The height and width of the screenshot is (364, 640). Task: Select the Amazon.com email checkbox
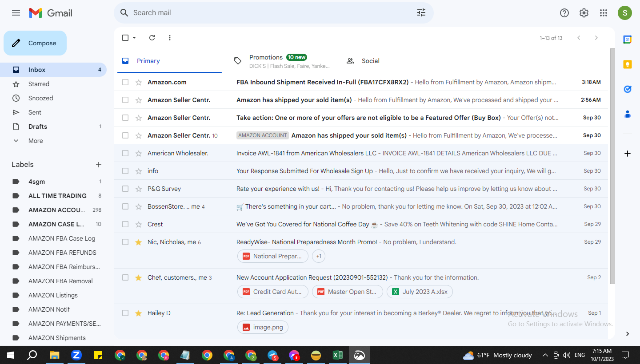click(125, 82)
